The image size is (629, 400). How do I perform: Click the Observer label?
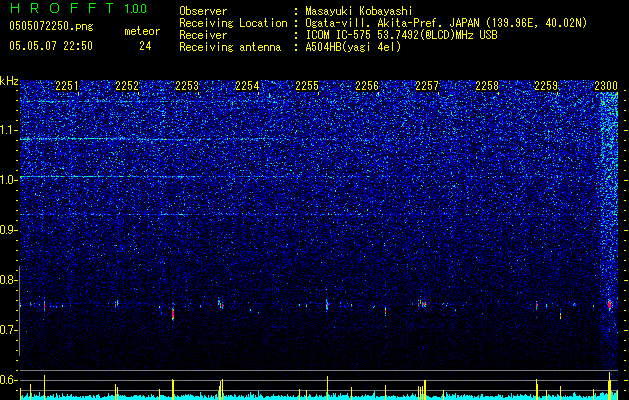pos(203,12)
